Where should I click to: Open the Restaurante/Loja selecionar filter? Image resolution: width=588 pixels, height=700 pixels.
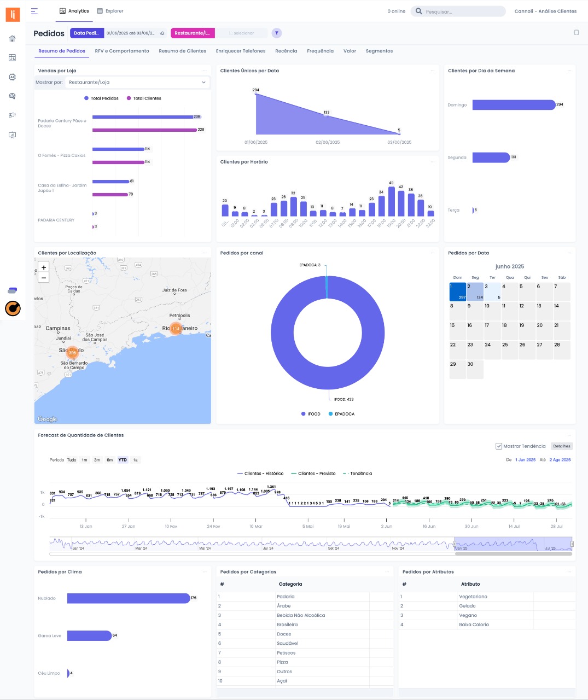coord(241,33)
